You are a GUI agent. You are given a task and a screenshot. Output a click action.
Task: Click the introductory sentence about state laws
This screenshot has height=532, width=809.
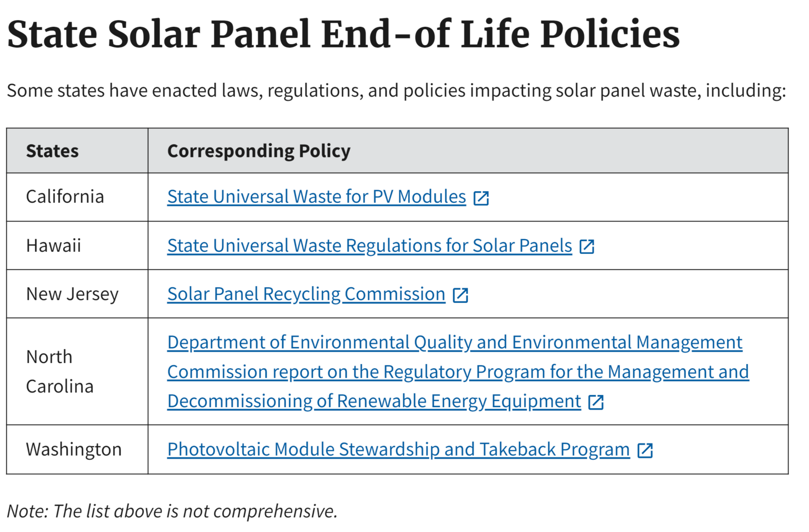(x=395, y=90)
